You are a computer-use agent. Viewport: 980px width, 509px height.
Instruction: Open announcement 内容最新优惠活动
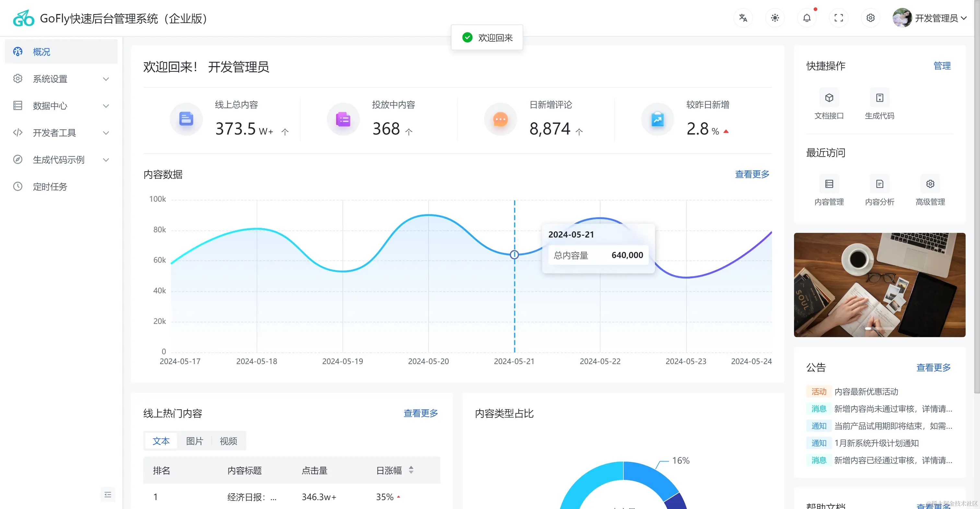[866, 392]
